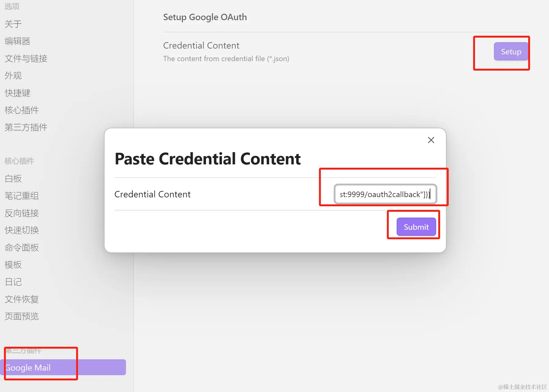Open the 第三方插件 settings tab
The height and width of the screenshot is (392, 549).
coord(26,127)
